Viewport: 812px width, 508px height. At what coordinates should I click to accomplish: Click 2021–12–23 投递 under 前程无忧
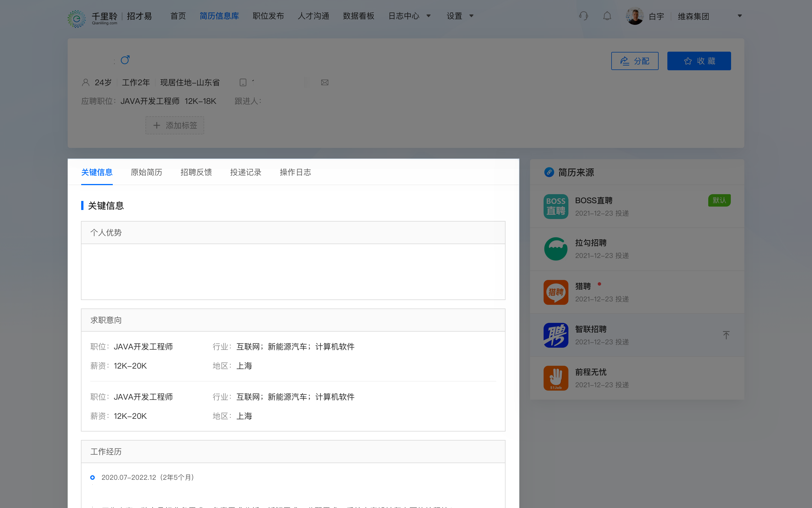602,385
